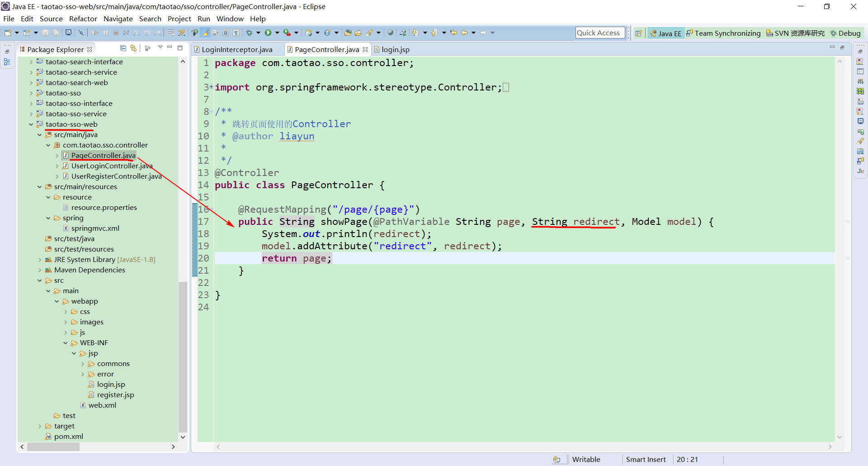Close the PageController.java editor tab
This screenshot has height=466, width=868.
[365, 49]
